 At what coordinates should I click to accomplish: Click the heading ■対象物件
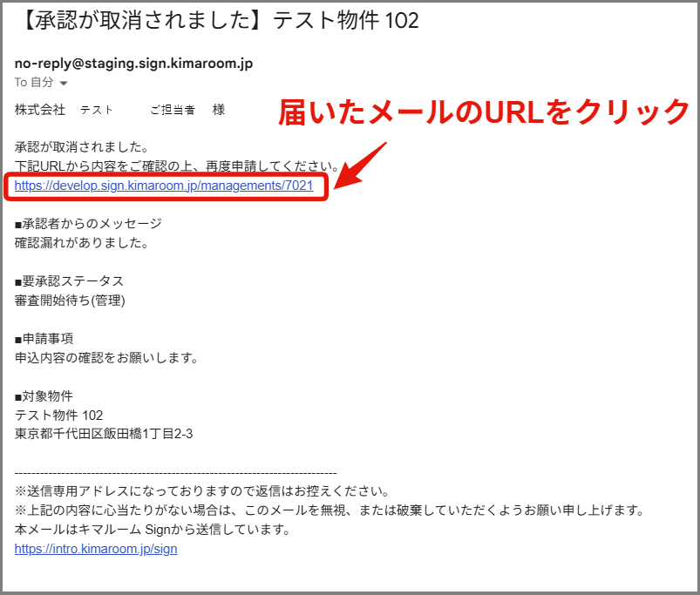tap(44, 396)
